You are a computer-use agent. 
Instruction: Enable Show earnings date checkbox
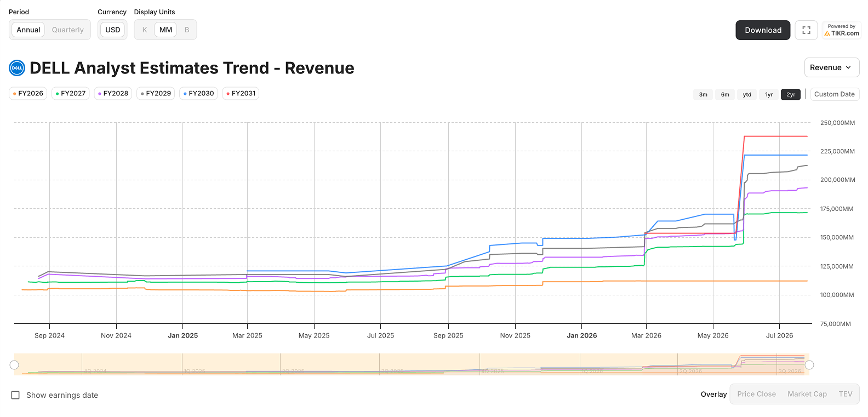(15, 395)
